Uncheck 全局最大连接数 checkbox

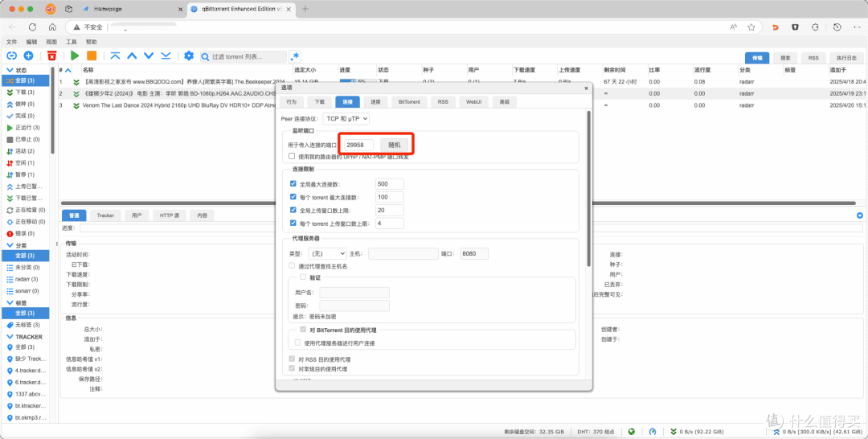pyautogui.click(x=293, y=184)
